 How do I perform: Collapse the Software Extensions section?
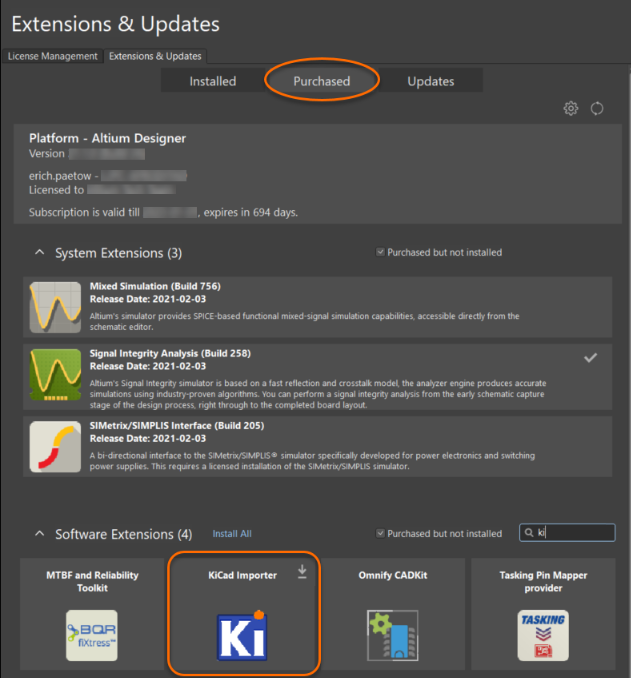[39, 534]
